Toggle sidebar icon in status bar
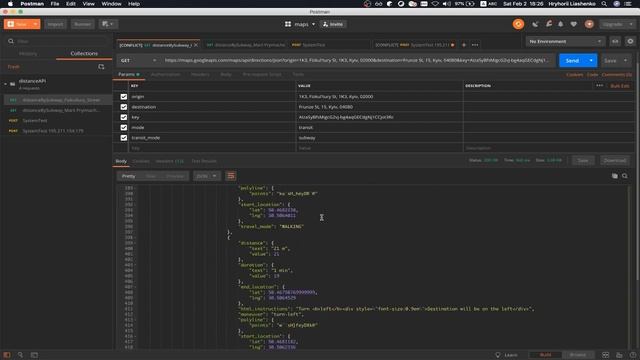The image size is (640, 360). click(7, 355)
